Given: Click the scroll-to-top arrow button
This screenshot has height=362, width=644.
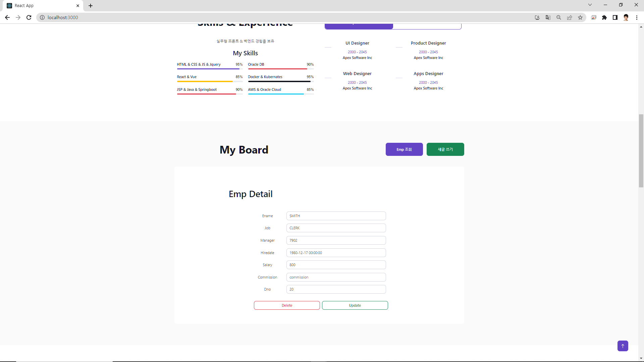Looking at the screenshot, I should tap(623, 346).
